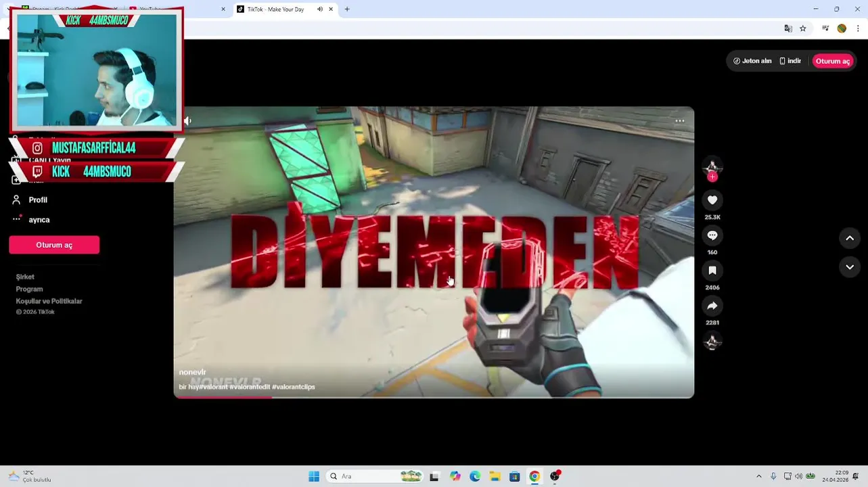
Task: Expand the system tray hidden icons chevron
Action: coord(758,476)
